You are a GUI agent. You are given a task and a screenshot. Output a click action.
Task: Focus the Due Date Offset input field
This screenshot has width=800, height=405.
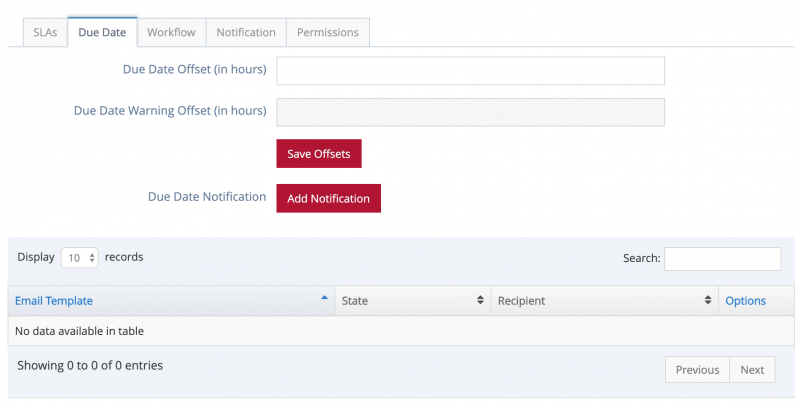470,71
